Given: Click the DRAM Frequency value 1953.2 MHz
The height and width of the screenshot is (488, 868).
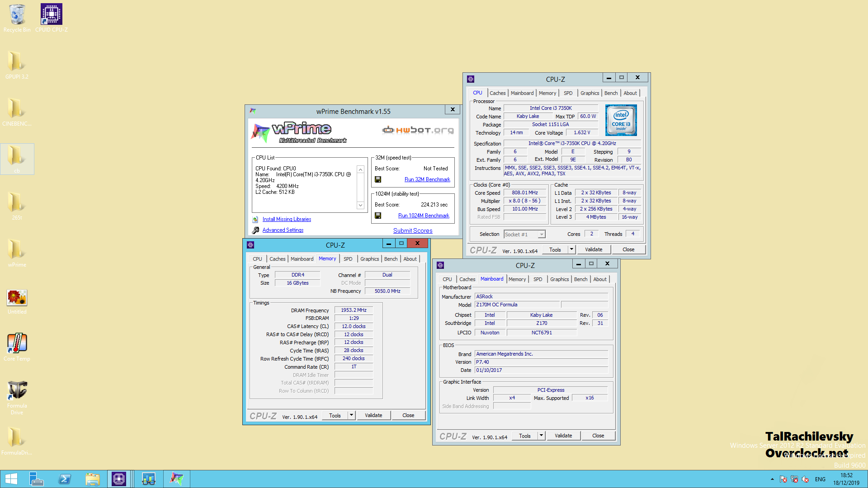Looking at the screenshot, I should [354, 310].
